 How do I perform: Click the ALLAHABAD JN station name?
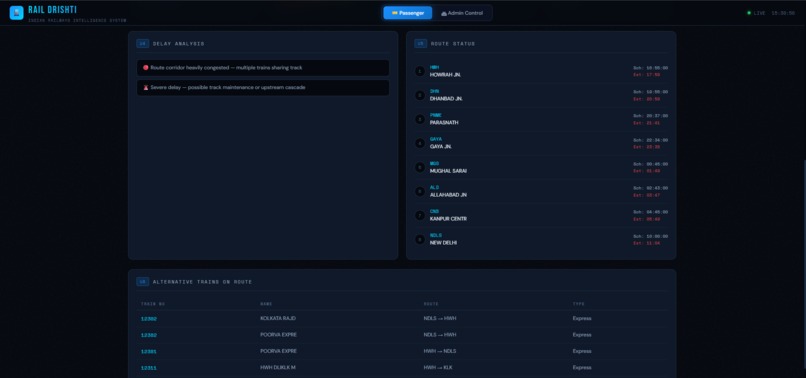[448, 195]
